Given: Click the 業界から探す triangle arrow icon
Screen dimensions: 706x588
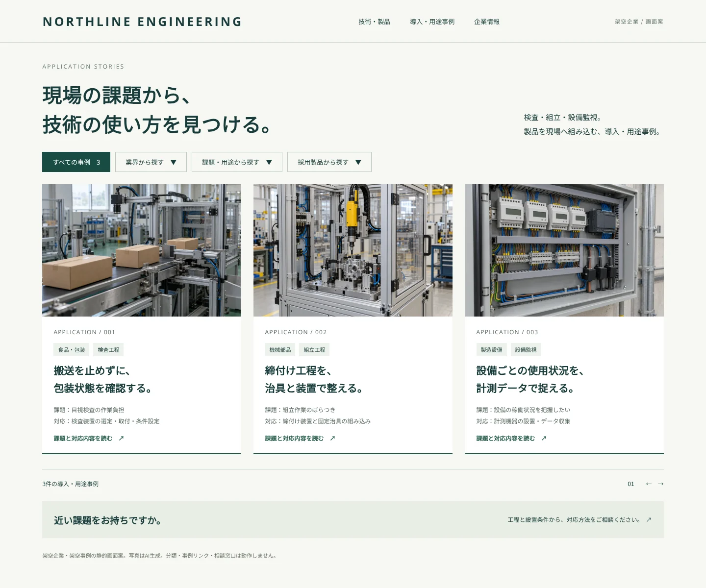Looking at the screenshot, I should point(173,162).
